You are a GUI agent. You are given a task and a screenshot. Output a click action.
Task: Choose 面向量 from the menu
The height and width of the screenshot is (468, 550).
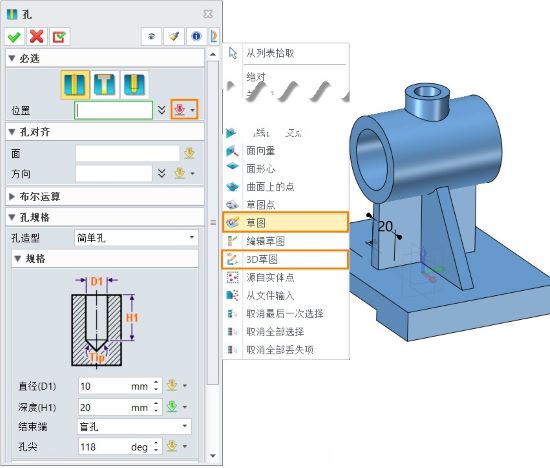[286, 151]
